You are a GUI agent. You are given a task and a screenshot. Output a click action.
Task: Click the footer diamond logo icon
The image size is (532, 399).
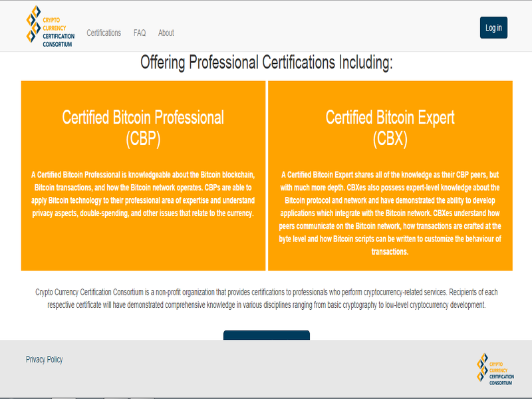482,368
